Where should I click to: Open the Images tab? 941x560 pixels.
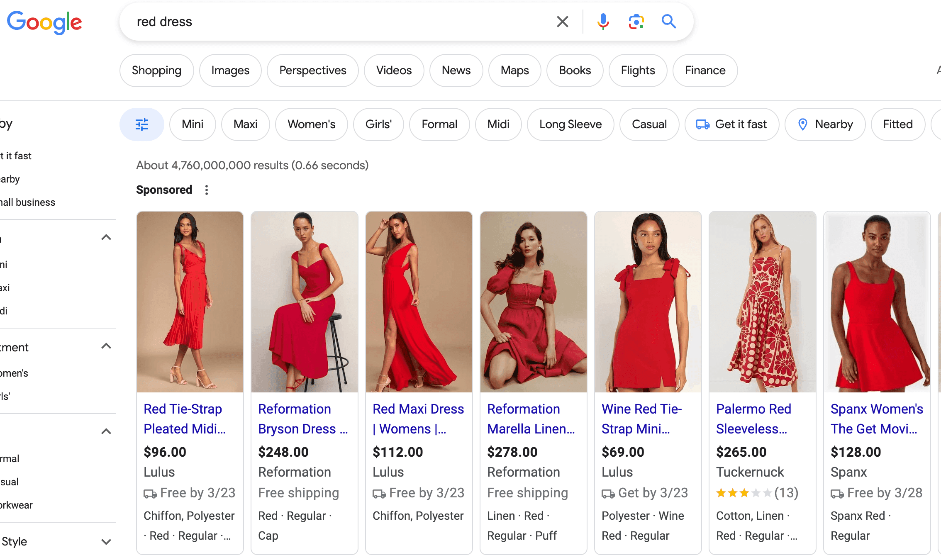click(x=230, y=70)
